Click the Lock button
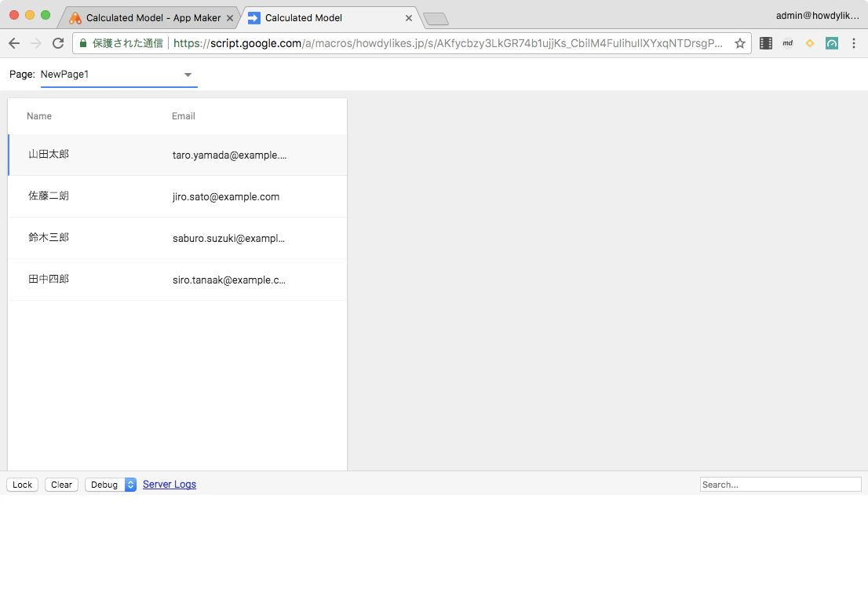This screenshot has width=868, height=615. (22, 485)
